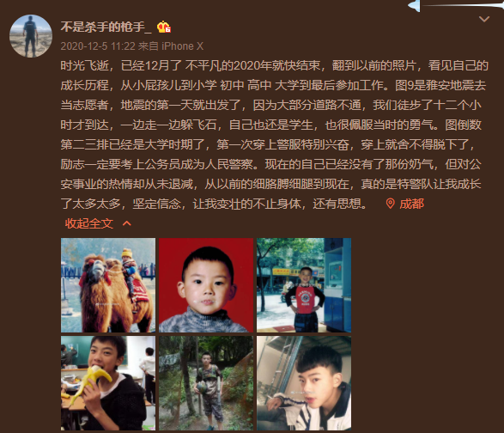Image resolution: width=504 pixels, height=433 pixels.
Task: Open the 2020-12-5 11:22 timestamp link
Action: [98, 46]
